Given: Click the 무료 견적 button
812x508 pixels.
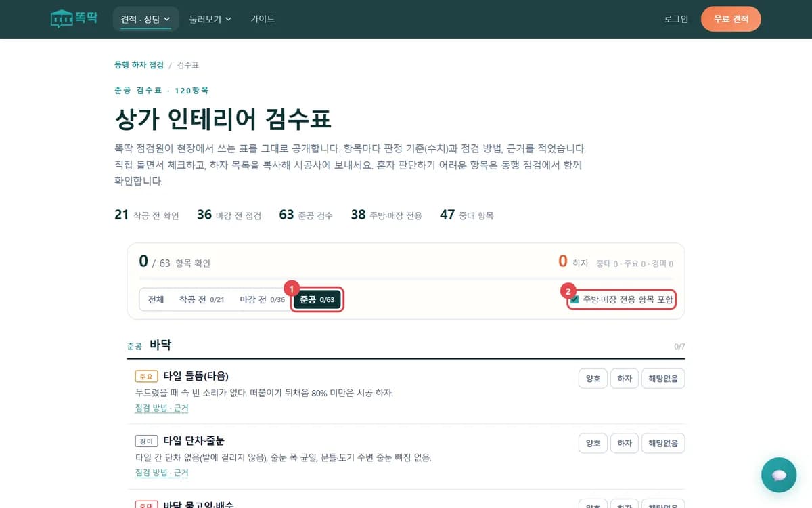Looking at the screenshot, I should [x=731, y=19].
